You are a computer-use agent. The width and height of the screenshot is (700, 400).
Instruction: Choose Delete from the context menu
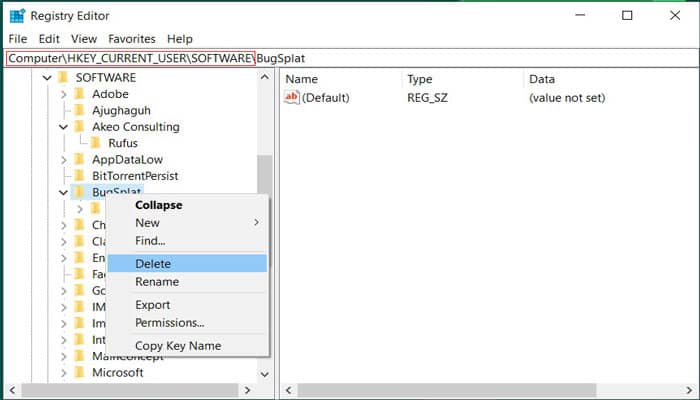[x=153, y=264]
